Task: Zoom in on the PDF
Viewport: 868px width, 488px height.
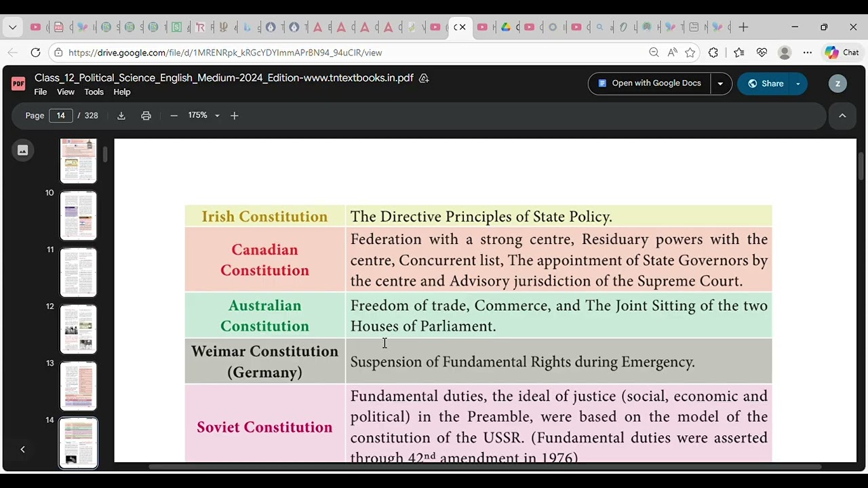Action: coord(235,116)
